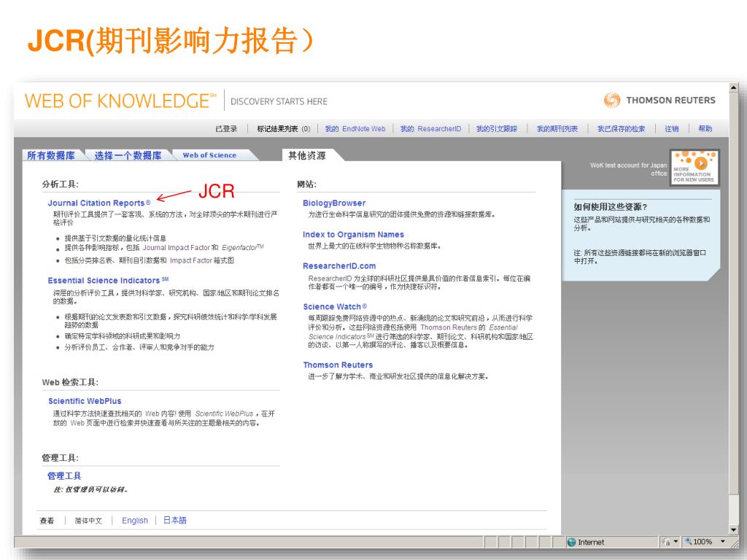Open Essential Science Indicators link

pos(108,281)
